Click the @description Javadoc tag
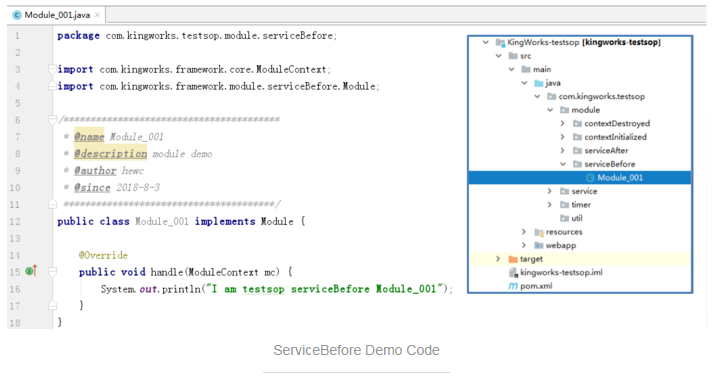 111,154
